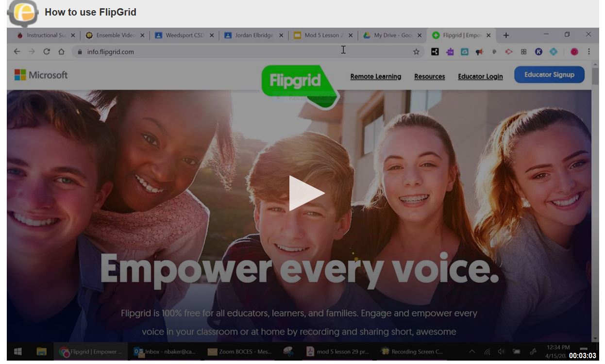Open a new browser tab
The width and height of the screenshot is (605, 364).
click(x=506, y=35)
